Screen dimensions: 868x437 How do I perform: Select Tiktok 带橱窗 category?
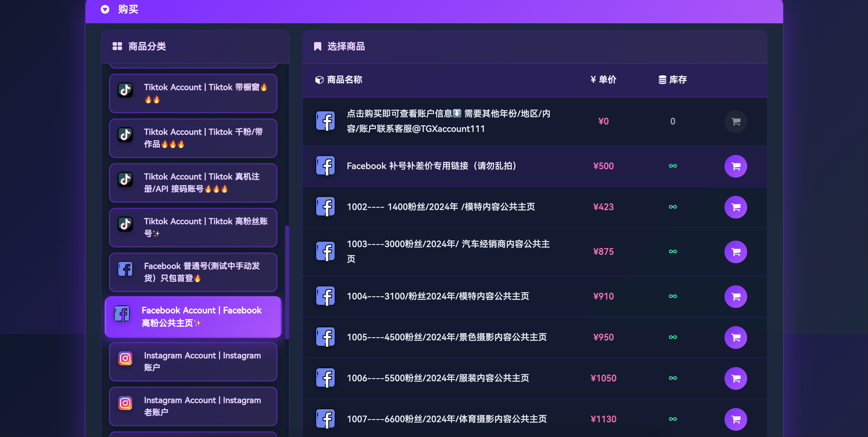[x=193, y=94]
